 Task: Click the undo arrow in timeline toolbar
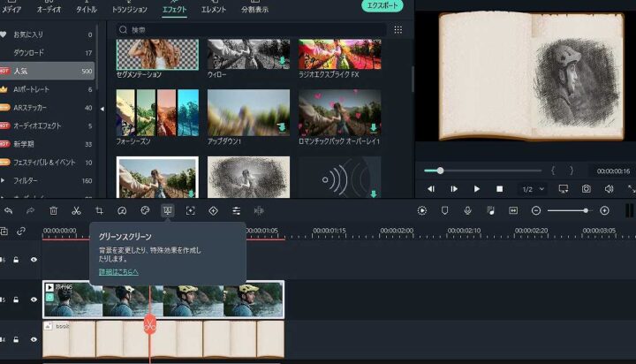(x=8, y=210)
